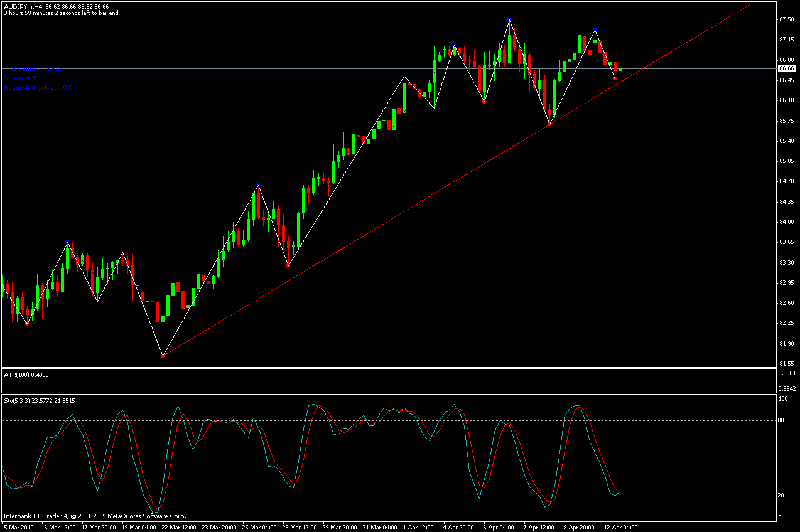
Task: Select the horizontal bid price line
Action: 251,68
